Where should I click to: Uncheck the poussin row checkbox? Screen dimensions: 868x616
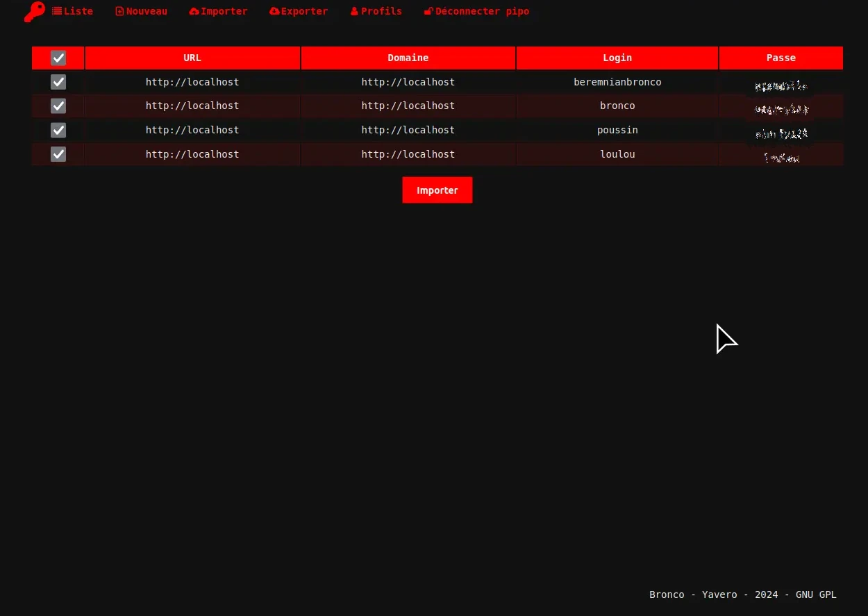point(58,130)
